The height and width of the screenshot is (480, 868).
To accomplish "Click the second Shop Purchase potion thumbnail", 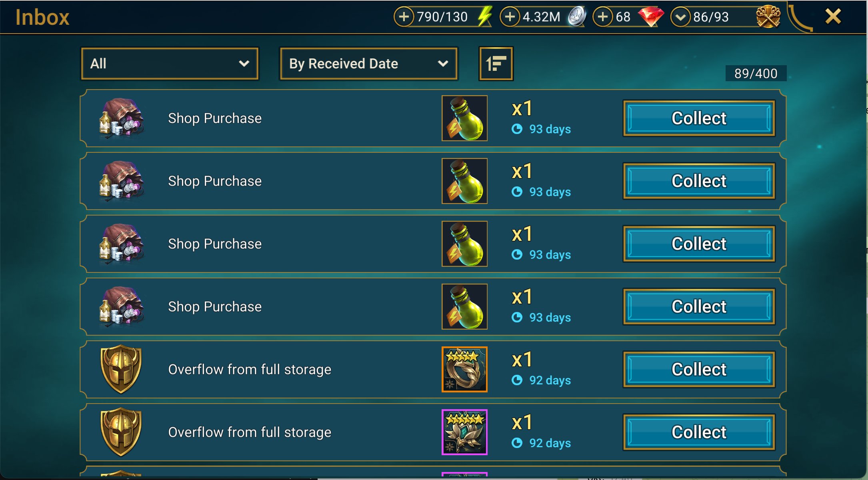I will point(464,181).
